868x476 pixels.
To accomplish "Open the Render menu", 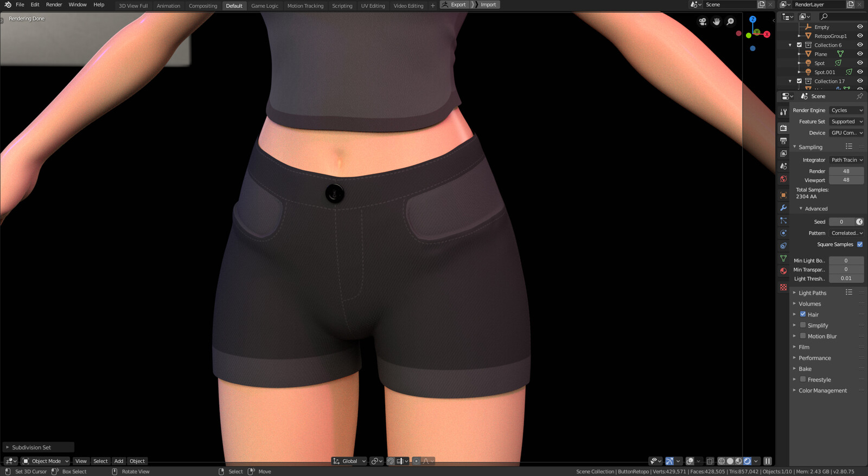I will [54, 5].
